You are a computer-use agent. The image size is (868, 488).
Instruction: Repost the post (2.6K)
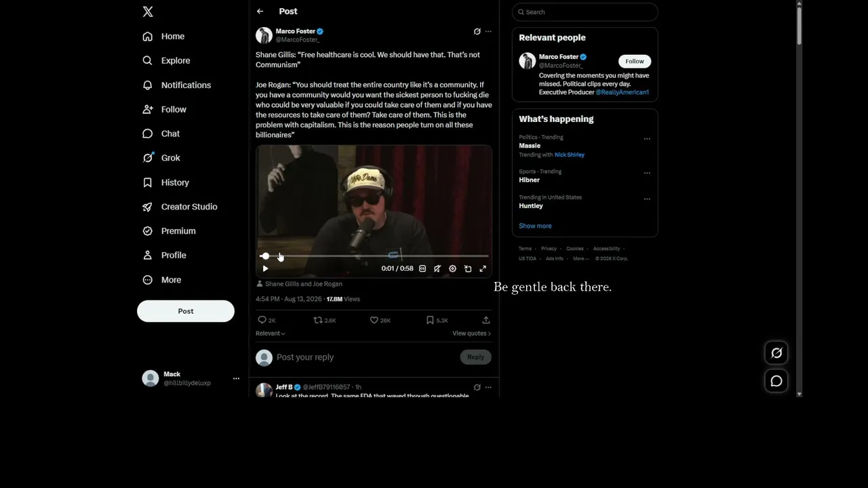point(325,320)
